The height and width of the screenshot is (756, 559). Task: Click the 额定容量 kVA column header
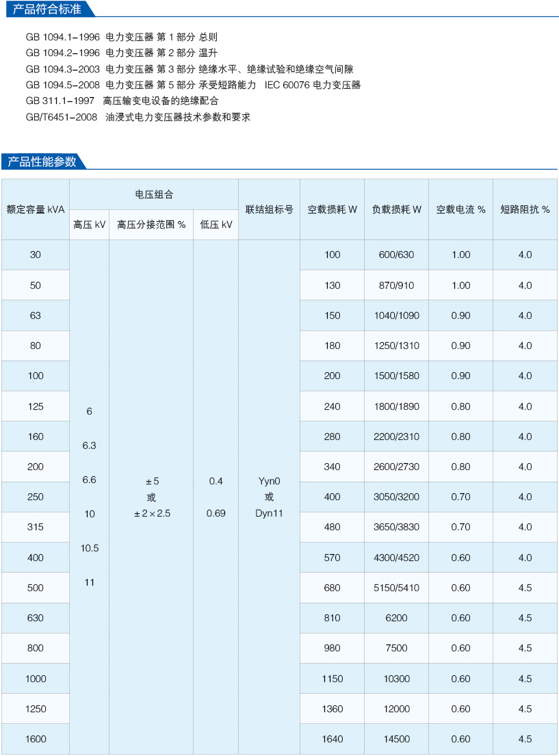[x=36, y=209]
